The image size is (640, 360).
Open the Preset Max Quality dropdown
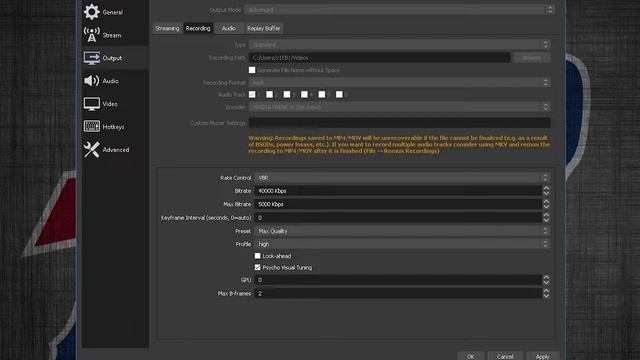402,231
